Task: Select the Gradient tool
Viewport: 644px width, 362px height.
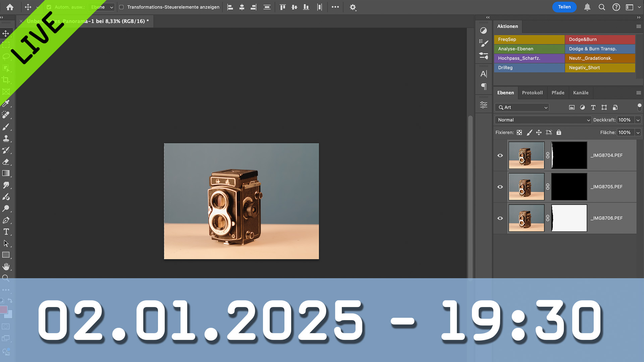Action: pyautogui.click(x=6, y=173)
